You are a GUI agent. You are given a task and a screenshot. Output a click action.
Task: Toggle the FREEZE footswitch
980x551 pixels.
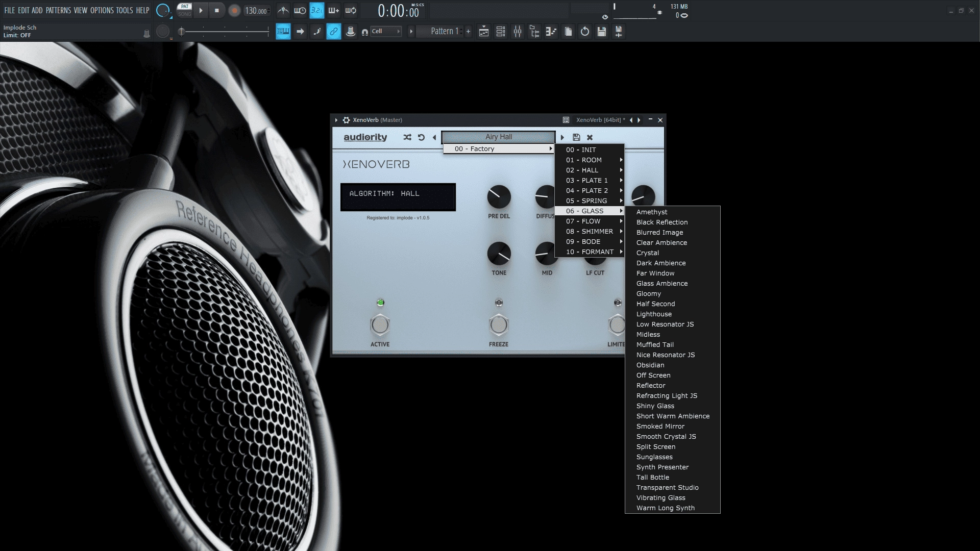tap(499, 325)
